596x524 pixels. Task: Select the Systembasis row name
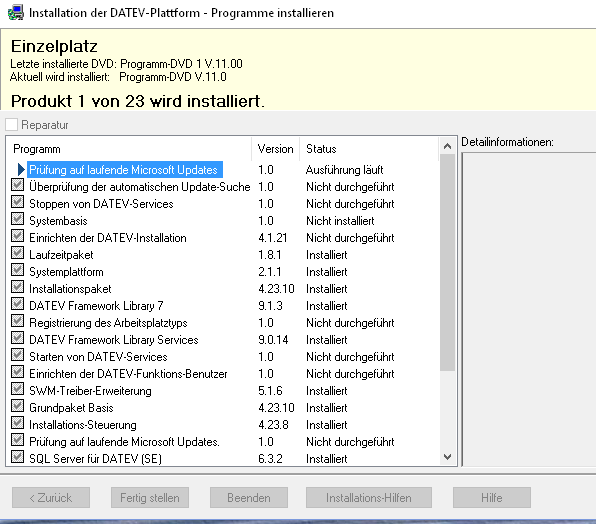coord(58,221)
